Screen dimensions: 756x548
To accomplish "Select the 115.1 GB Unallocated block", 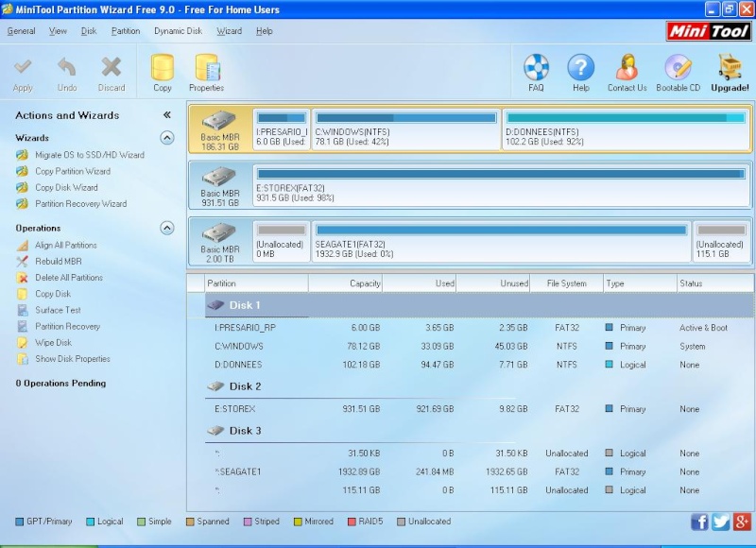I will 721,242.
